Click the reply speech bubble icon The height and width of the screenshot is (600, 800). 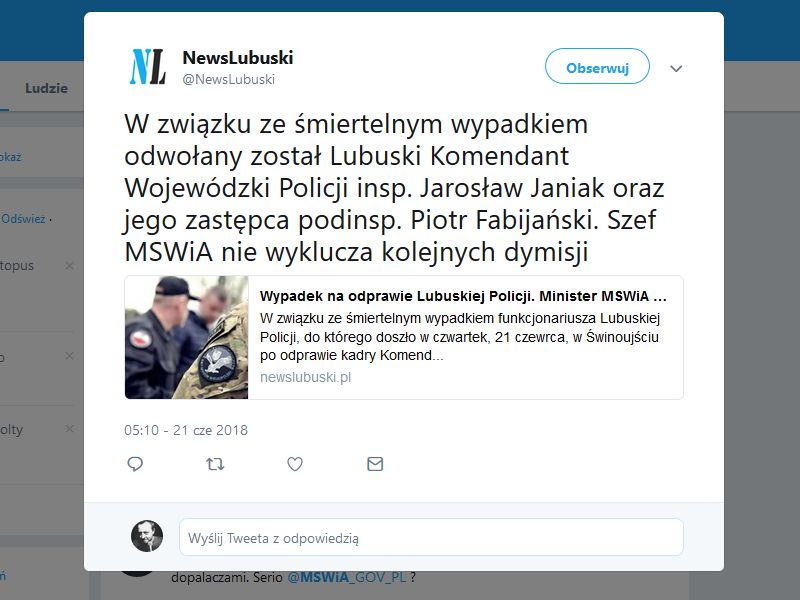[x=135, y=464]
